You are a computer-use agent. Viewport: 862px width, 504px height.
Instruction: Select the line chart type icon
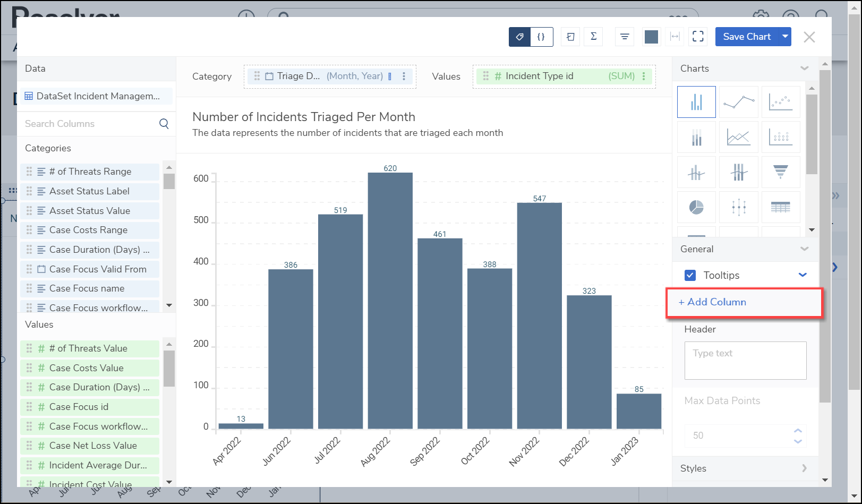[x=738, y=102]
